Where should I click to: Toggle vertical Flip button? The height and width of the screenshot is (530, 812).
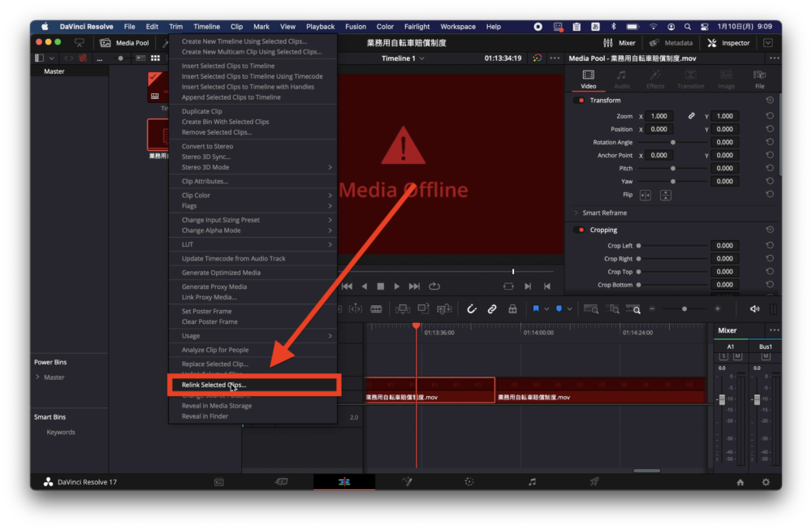pyautogui.click(x=666, y=195)
